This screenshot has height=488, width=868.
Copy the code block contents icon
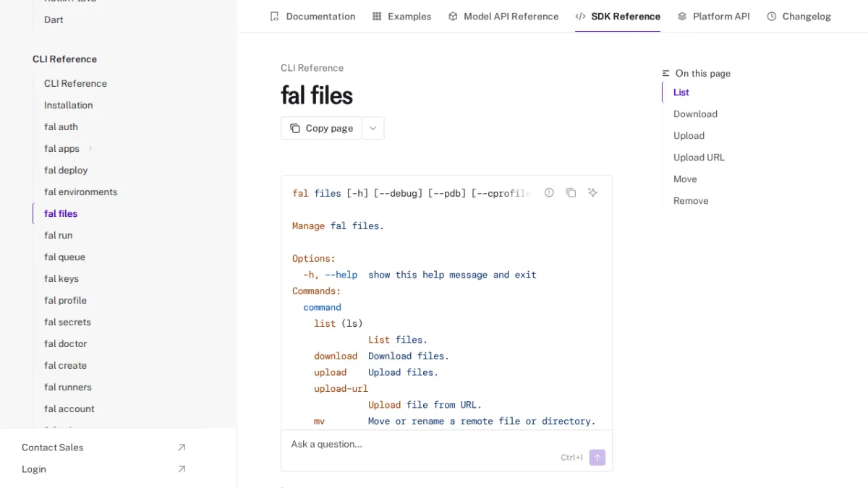tap(571, 192)
